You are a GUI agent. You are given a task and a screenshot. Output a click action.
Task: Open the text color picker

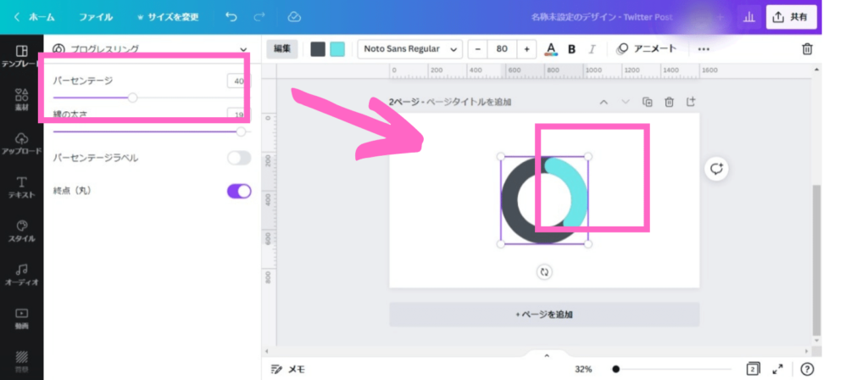pyautogui.click(x=550, y=49)
